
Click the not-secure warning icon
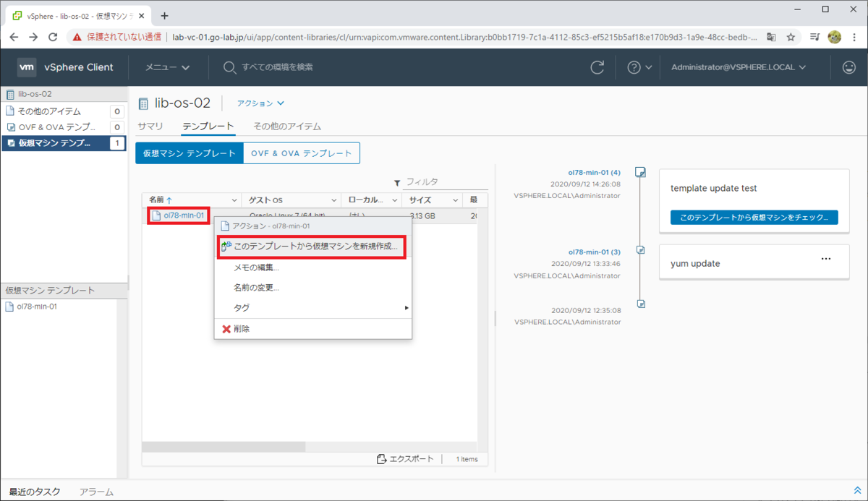tap(77, 37)
